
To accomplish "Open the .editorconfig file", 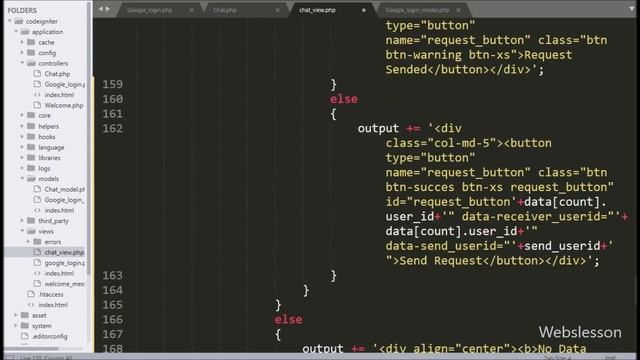I will (50, 336).
